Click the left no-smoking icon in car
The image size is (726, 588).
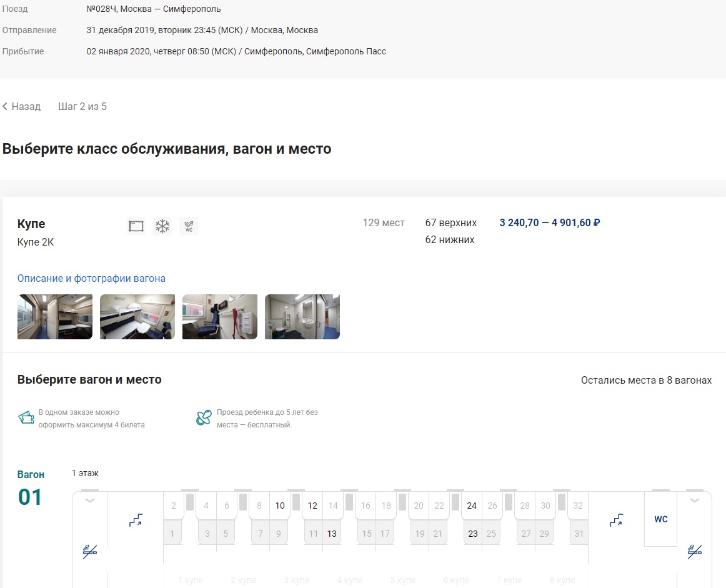point(90,551)
